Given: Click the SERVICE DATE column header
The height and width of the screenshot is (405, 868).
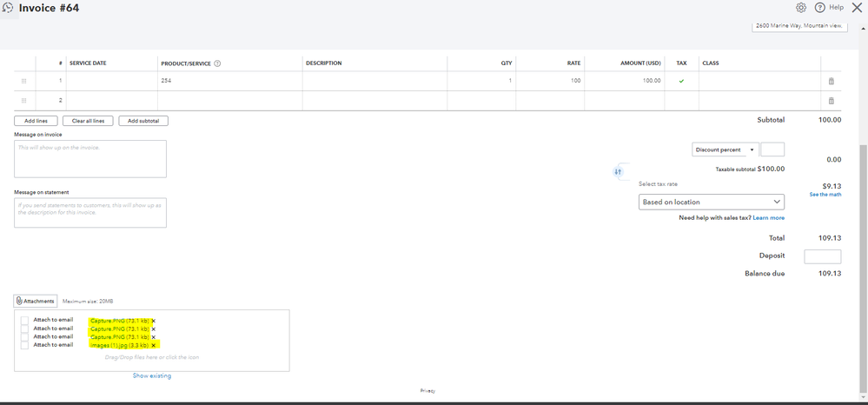Looking at the screenshot, I should point(88,63).
